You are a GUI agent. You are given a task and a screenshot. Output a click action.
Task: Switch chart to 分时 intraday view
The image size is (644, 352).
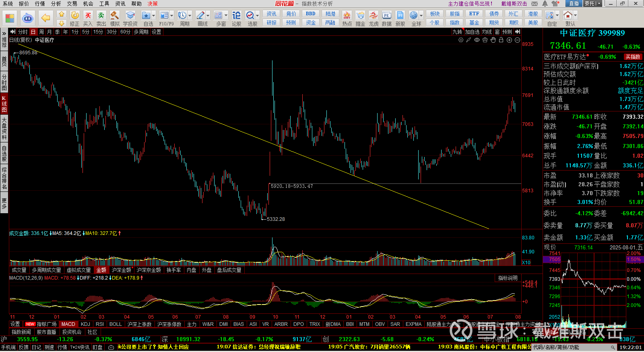coord(23,32)
